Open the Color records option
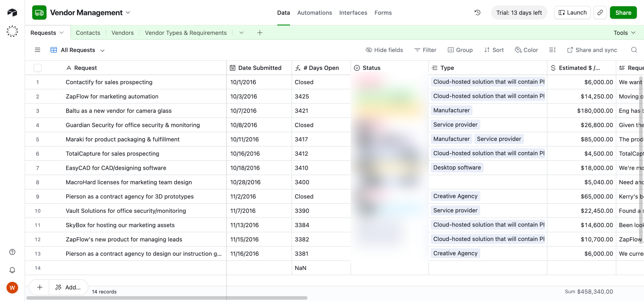Image resolution: width=644 pixels, height=301 pixels. pyautogui.click(x=526, y=50)
